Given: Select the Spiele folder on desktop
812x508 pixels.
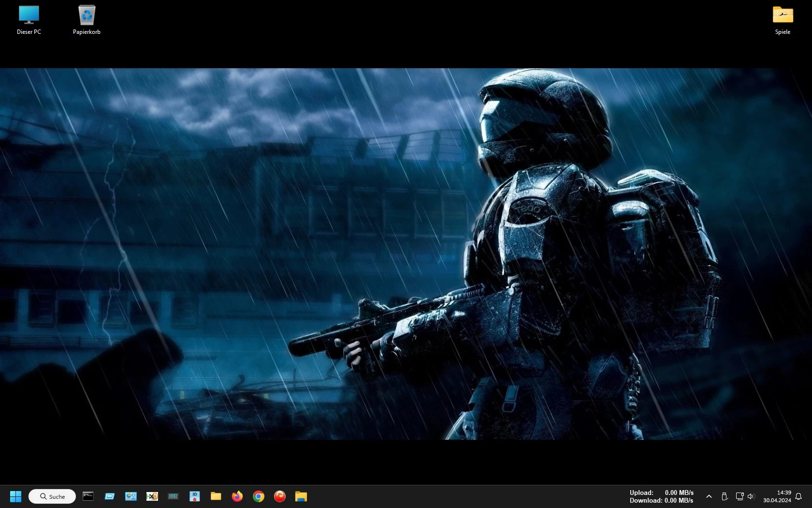Looking at the screenshot, I should 783,20.
